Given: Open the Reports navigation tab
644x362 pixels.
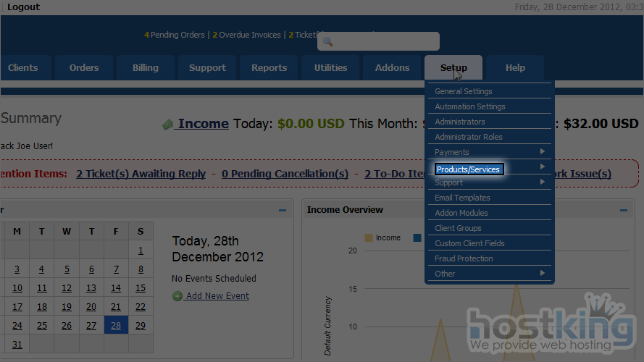Looking at the screenshot, I should click(x=269, y=68).
